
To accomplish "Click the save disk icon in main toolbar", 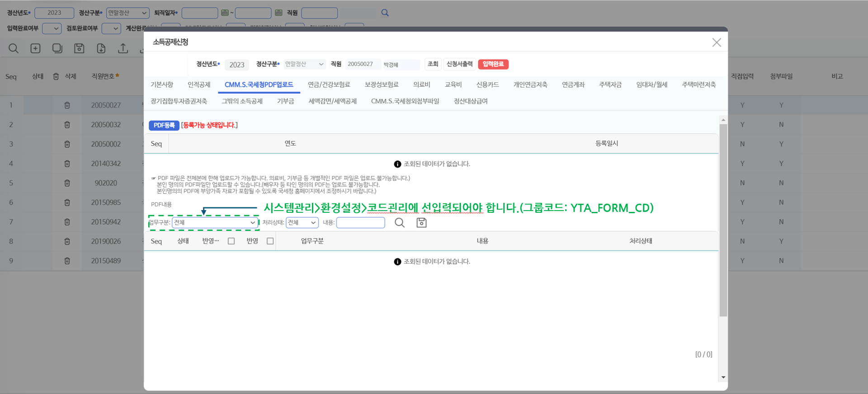I will [79, 48].
